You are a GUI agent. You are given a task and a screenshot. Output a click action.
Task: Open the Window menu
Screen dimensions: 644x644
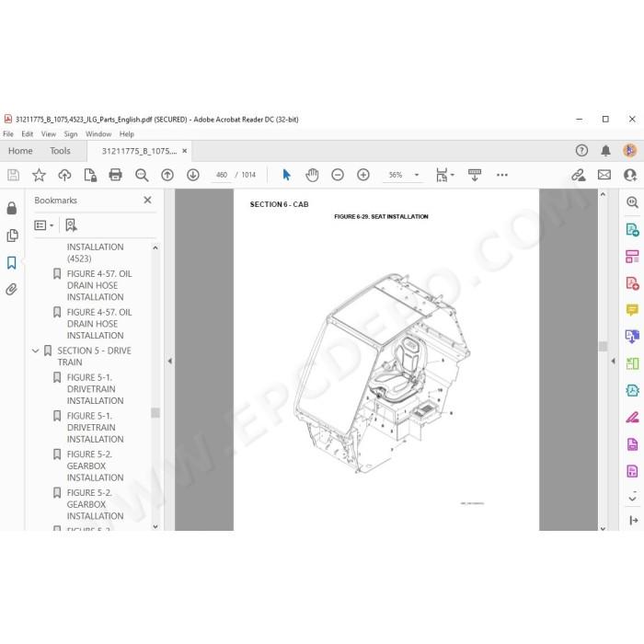[x=98, y=134]
